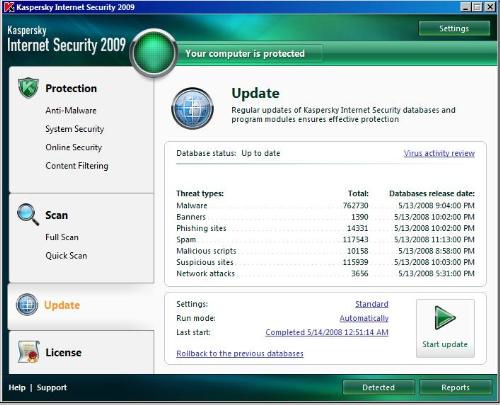Close the Kaspersky Internet Security window

(x=490, y=7)
